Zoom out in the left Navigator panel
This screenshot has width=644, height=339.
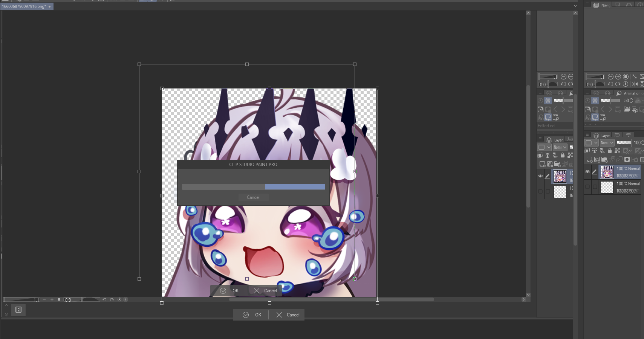[x=563, y=76]
